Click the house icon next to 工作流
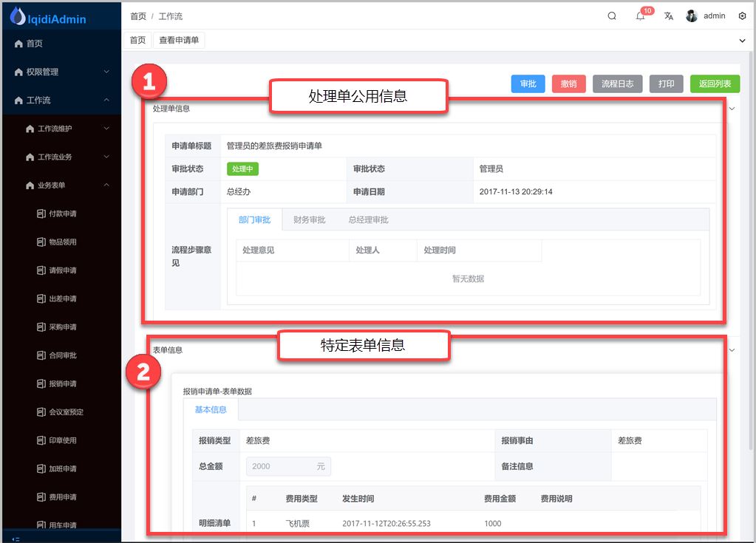This screenshot has width=756, height=543. [x=18, y=100]
